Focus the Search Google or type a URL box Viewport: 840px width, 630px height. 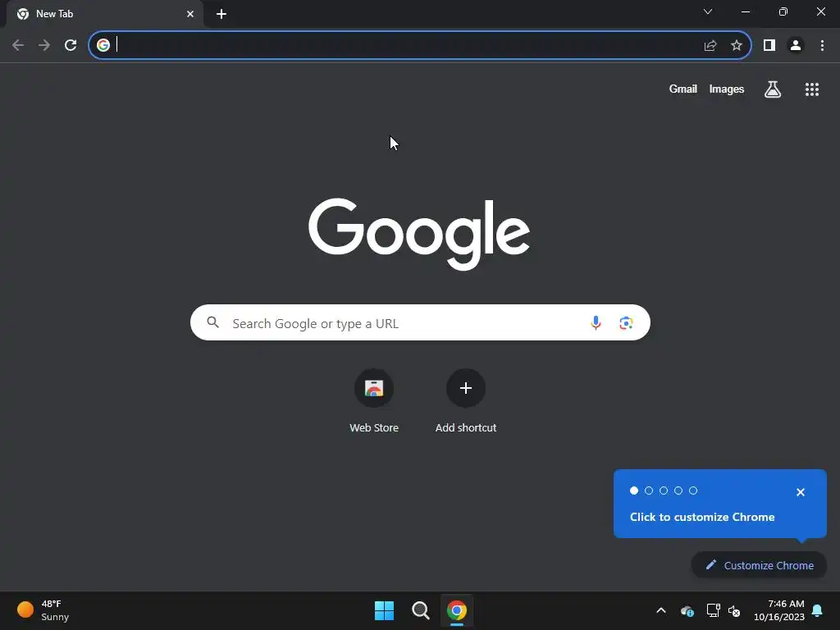[x=420, y=322]
